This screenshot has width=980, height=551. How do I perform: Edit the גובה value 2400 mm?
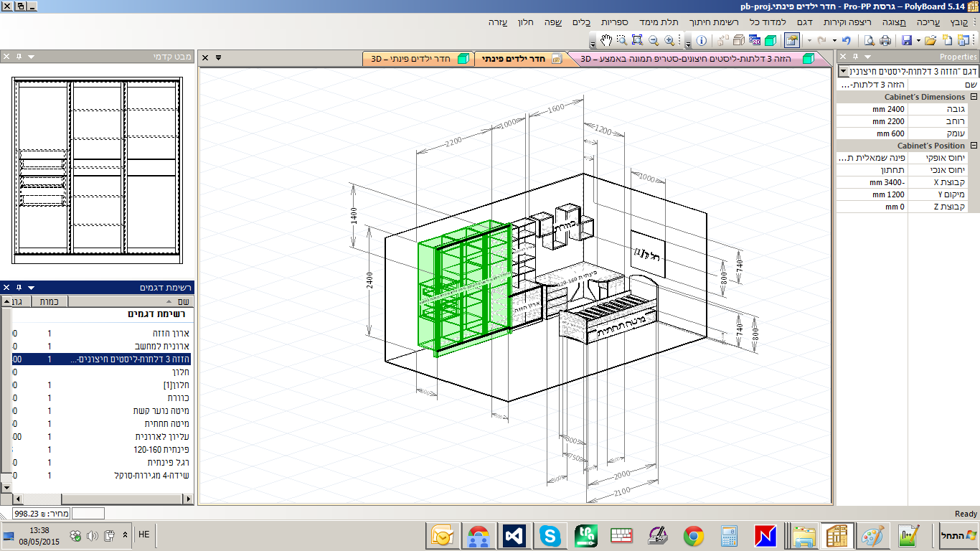[x=872, y=109]
